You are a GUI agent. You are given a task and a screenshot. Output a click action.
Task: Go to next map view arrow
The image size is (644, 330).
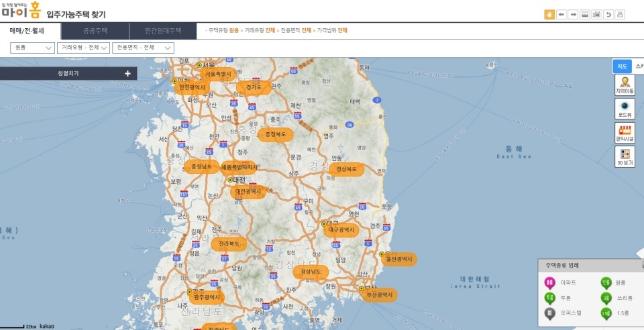(x=573, y=15)
